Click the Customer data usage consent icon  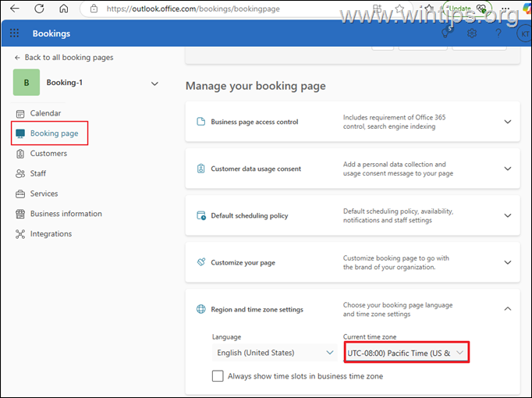click(201, 169)
